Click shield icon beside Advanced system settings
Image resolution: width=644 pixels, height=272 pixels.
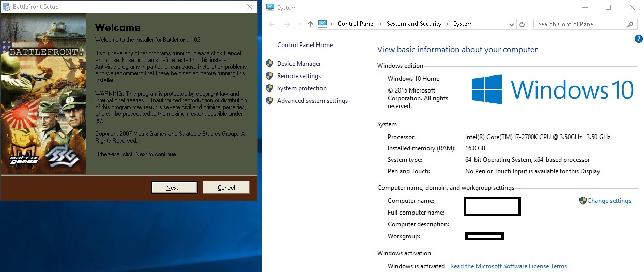click(269, 101)
